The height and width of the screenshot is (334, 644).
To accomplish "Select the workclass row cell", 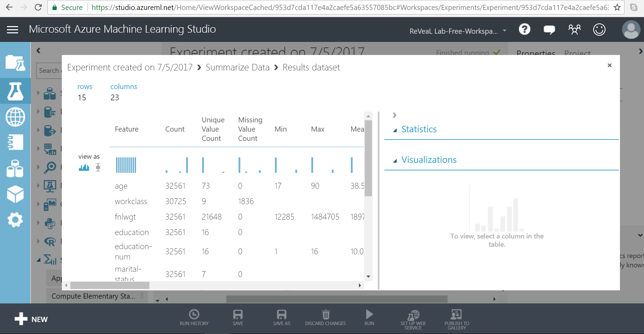I will click(131, 201).
